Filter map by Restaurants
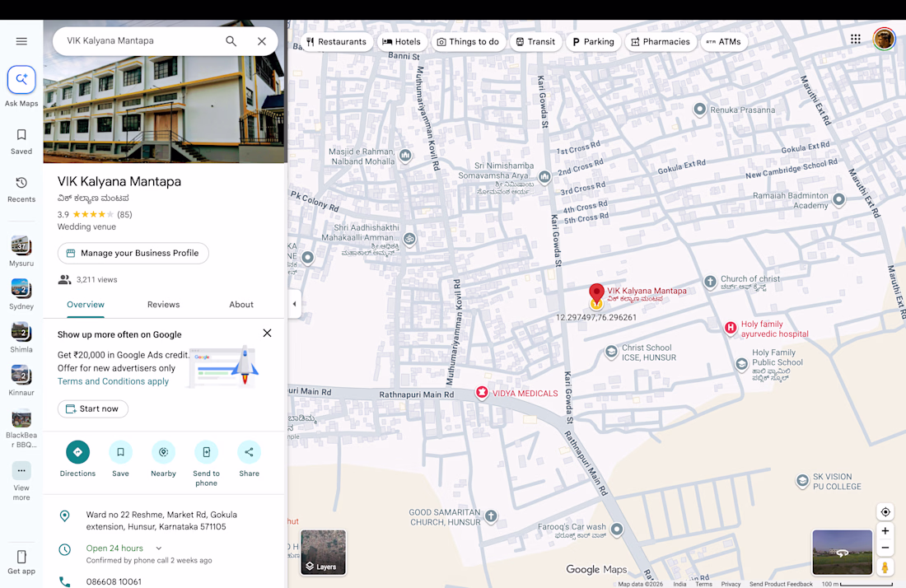This screenshot has width=906, height=588. click(x=337, y=41)
